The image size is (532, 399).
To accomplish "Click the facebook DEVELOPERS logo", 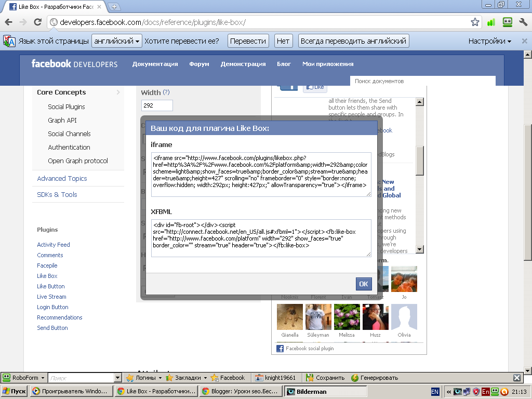I will coord(75,64).
